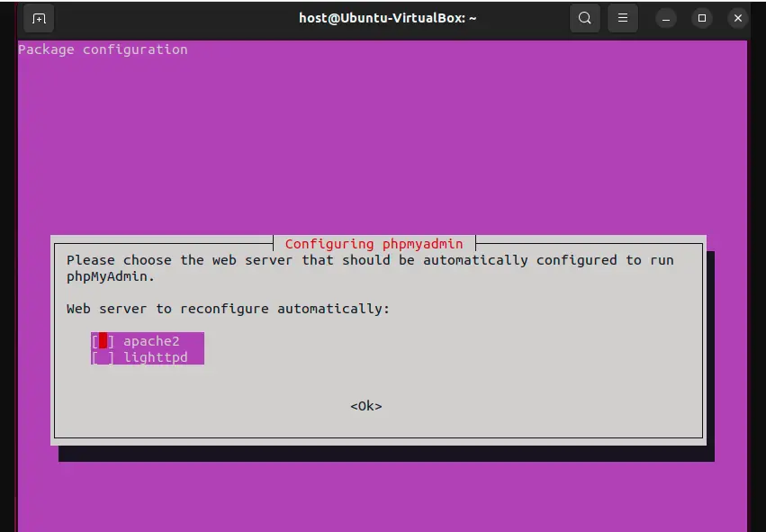Close the terminal window
Image resolution: width=766 pixels, height=532 pixels.
point(738,18)
